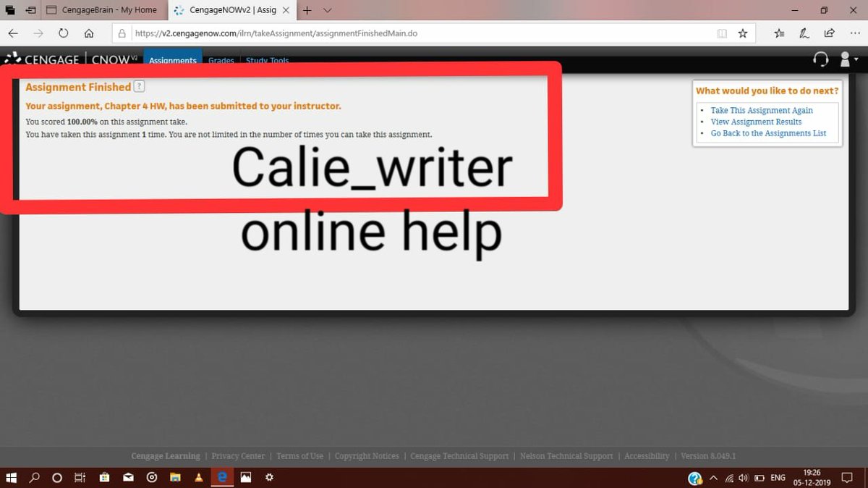The width and height of the screenshot is (868, 488).
Task: Open Cengage Learning footer link
Action: (x=166, y=456)
